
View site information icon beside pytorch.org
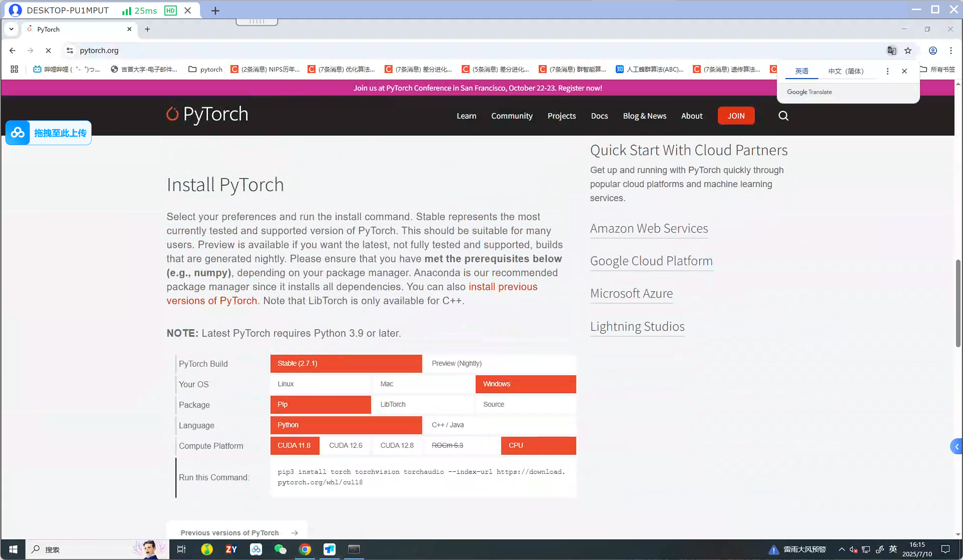(x=70, y=50)
